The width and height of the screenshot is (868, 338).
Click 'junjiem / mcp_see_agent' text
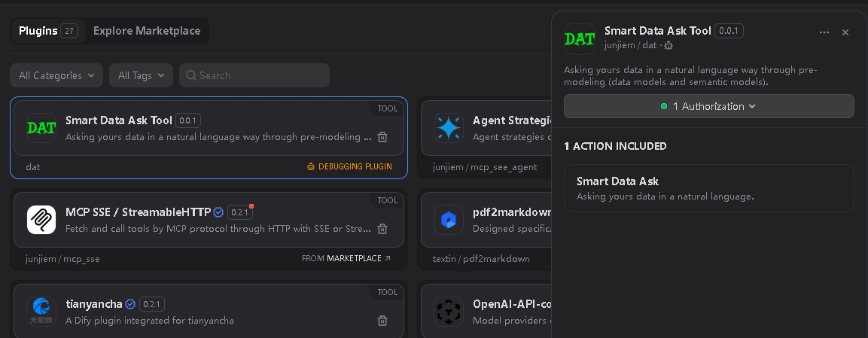(485, 166)
